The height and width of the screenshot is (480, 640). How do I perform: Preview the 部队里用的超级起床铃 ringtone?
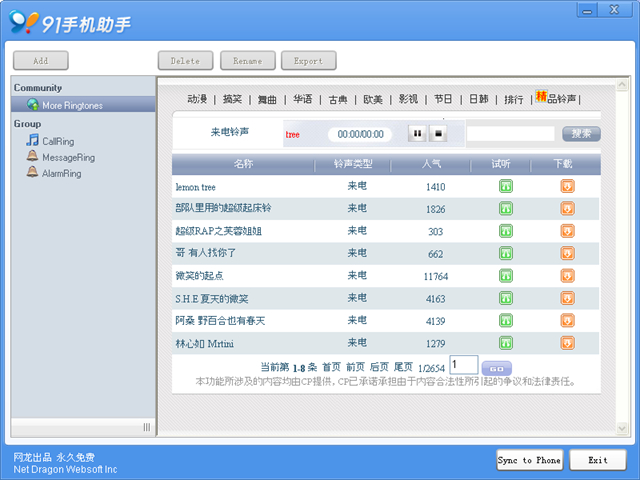click(x=506, y=209)
